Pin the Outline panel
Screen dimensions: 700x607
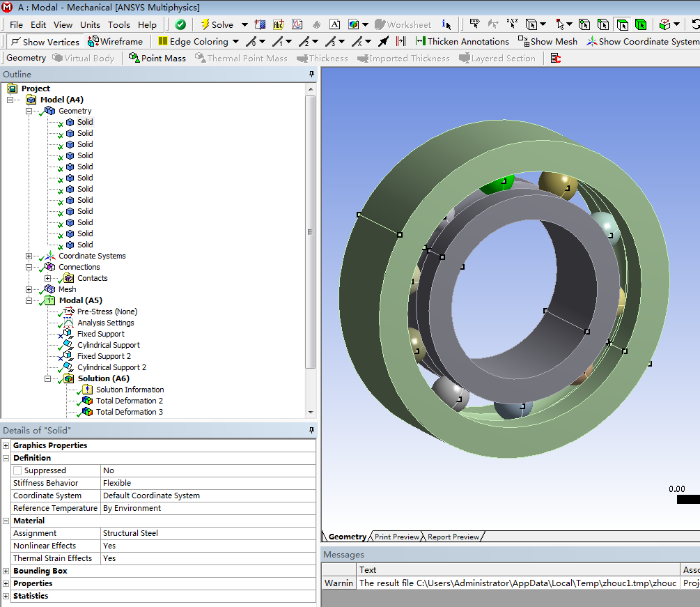(x=311, y=75)
